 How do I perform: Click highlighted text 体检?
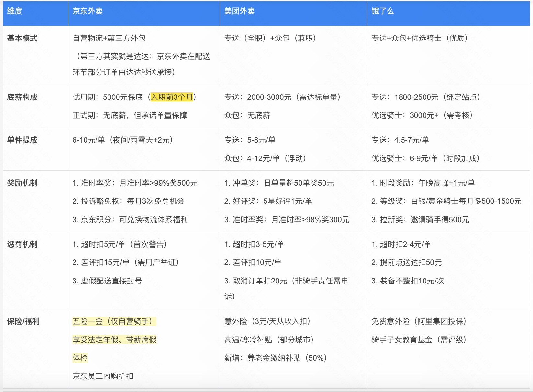click(80, 358)
